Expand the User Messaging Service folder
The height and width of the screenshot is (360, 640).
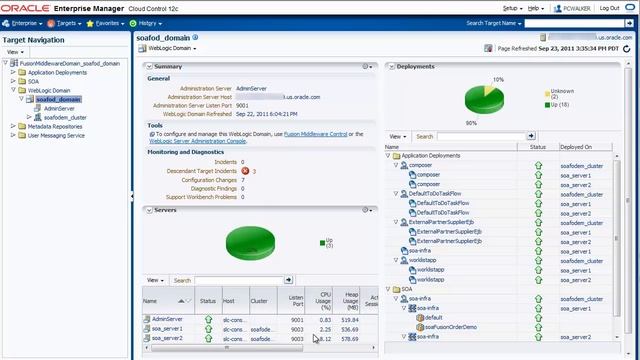(x=13, y=135)
